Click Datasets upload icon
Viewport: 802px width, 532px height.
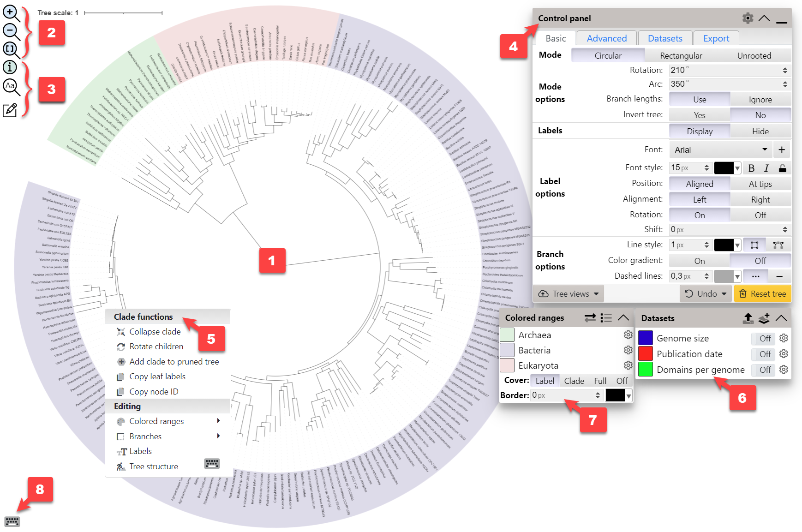coord(748,318)
